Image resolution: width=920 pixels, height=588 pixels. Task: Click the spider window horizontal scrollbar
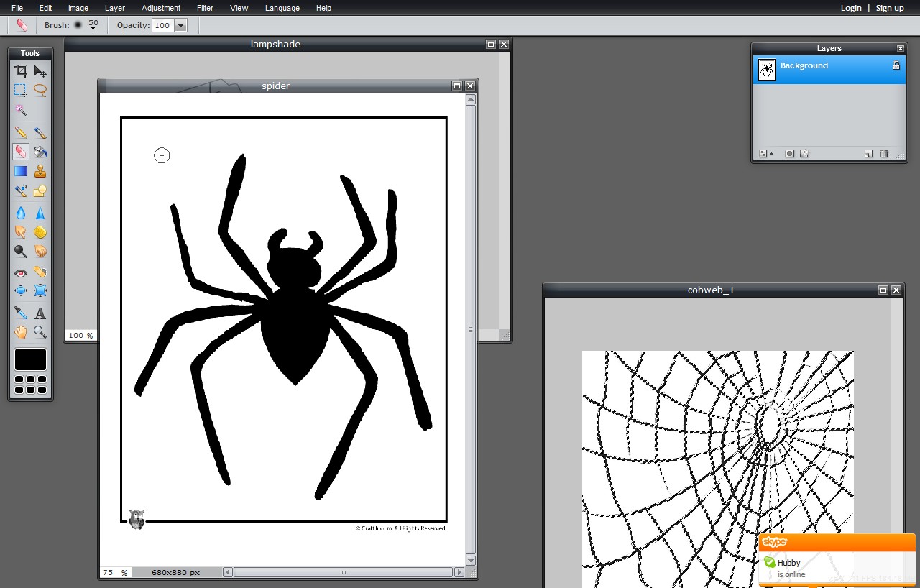pos(344,573)
